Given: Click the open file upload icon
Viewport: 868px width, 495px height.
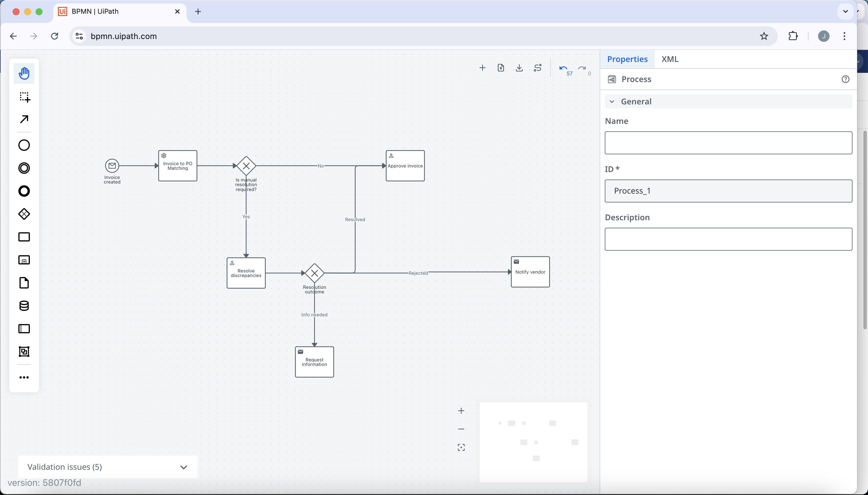Looking at the screenshot, I should coord(501,68).
